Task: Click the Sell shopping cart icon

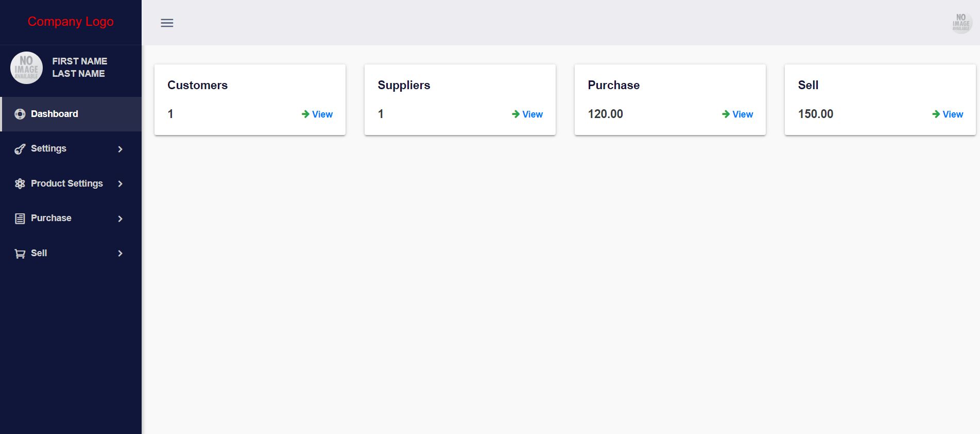Action: tap(20, 254)
